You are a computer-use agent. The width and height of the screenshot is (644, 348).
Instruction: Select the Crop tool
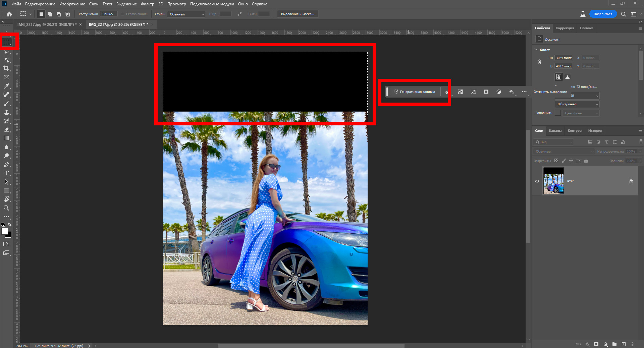click(x=6, y=68)
